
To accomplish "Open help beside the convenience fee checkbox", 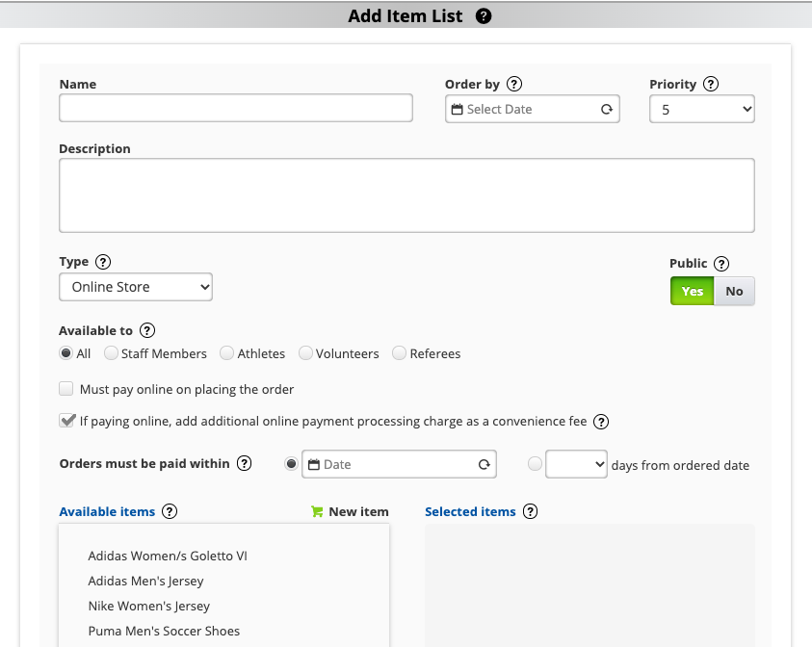I will click(x=601, y=421).
